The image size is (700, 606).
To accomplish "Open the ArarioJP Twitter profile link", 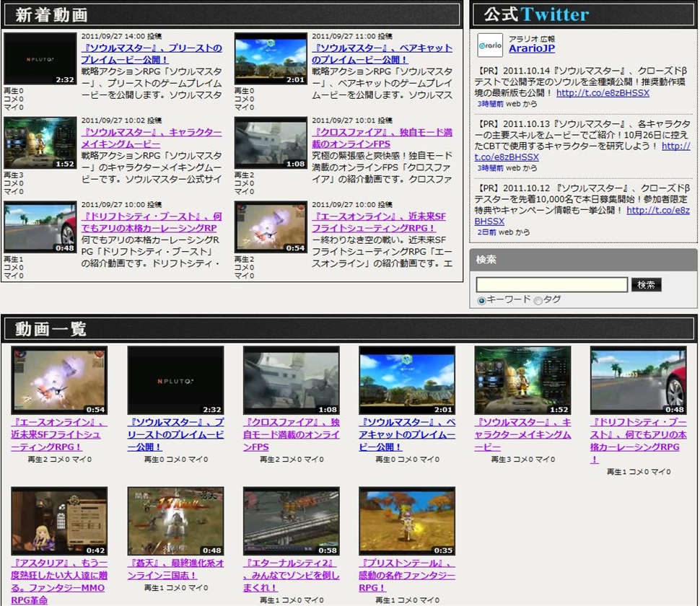I will coord(531,49).
